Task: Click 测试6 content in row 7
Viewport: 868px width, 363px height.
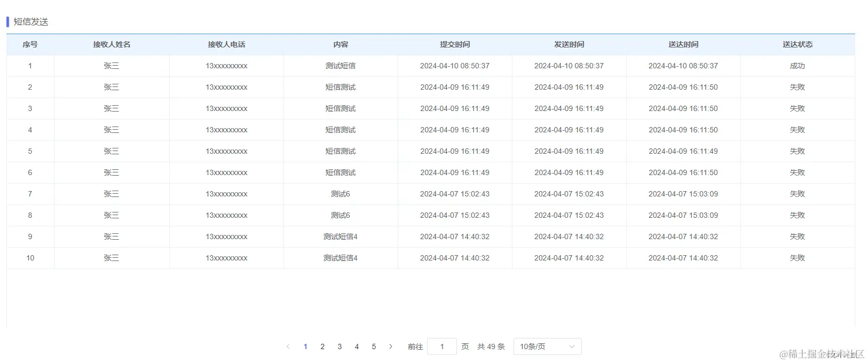Action: coord(341,194)
